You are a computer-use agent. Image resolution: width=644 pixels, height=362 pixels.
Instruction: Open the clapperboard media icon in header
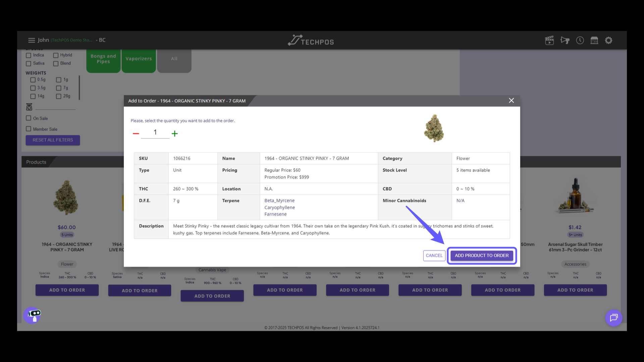point(549,40)
